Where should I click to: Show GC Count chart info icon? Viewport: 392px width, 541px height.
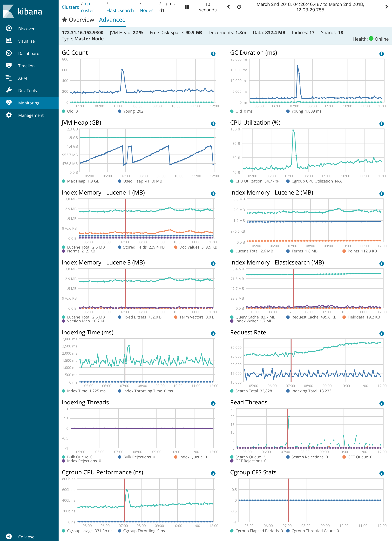[x=213, y=54]
